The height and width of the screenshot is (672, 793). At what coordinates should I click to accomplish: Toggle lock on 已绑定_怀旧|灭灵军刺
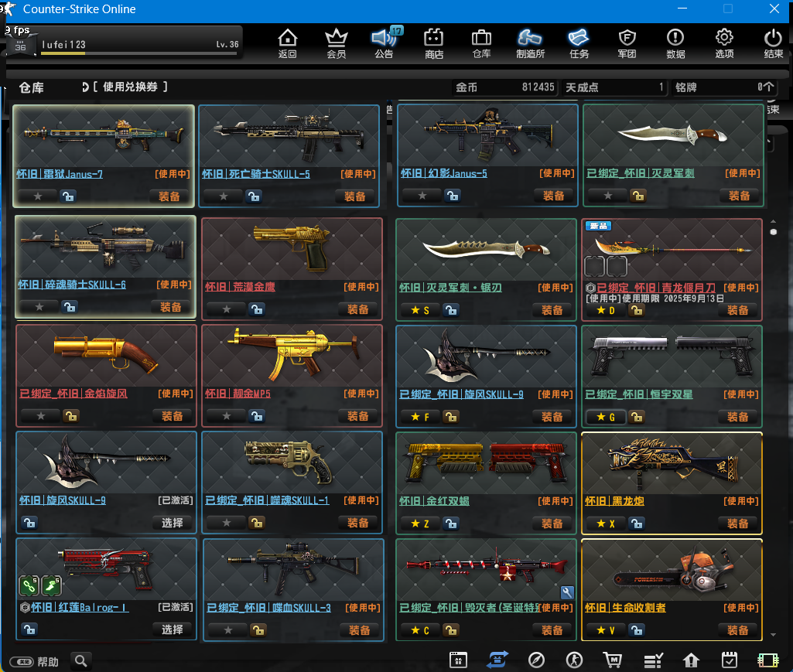(639, 196)
